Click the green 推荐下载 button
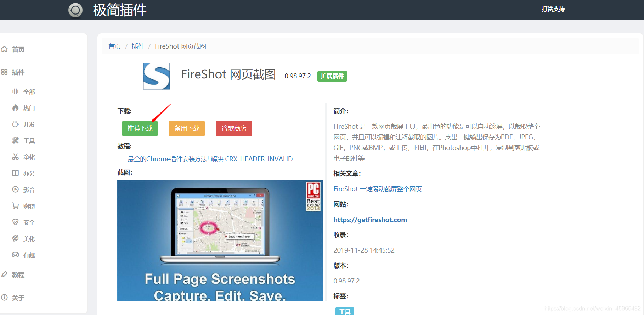The height and width of the screenshot is (315, 644). [x=140, y=128]
